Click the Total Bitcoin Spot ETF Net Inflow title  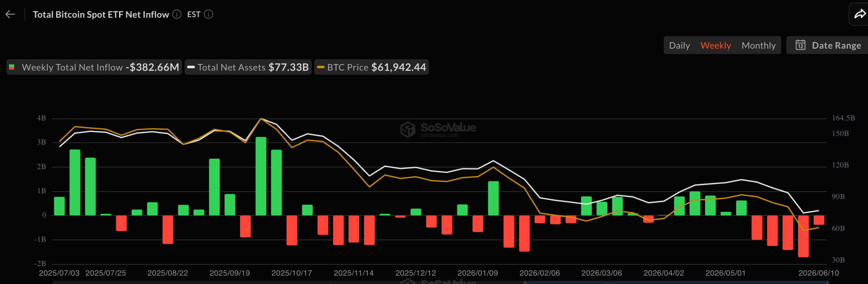click(x=101, y=14)
